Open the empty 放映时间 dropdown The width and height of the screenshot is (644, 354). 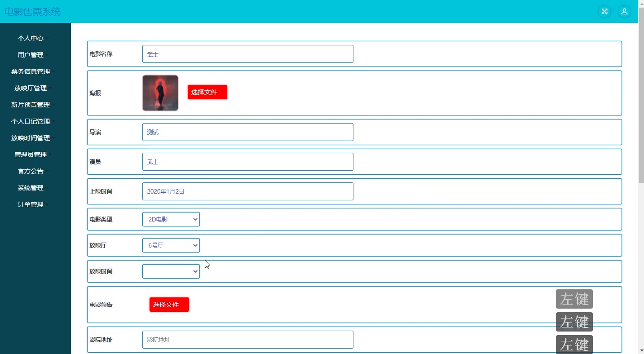tap(171, 271)
